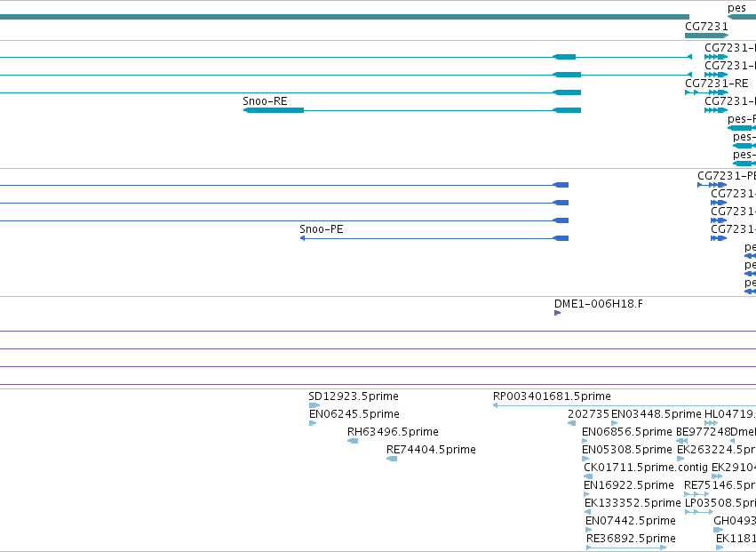This screenshot has width=756, height=552.
Task: Select the EN16922.5prime EST label
Action: [629, 485]
